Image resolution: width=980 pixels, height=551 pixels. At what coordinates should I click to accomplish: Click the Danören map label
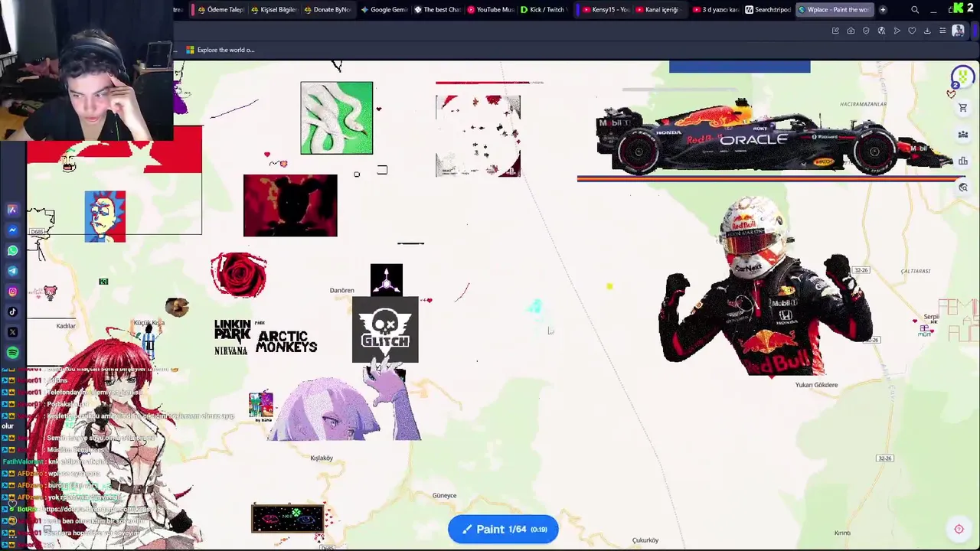coord(342,291)
